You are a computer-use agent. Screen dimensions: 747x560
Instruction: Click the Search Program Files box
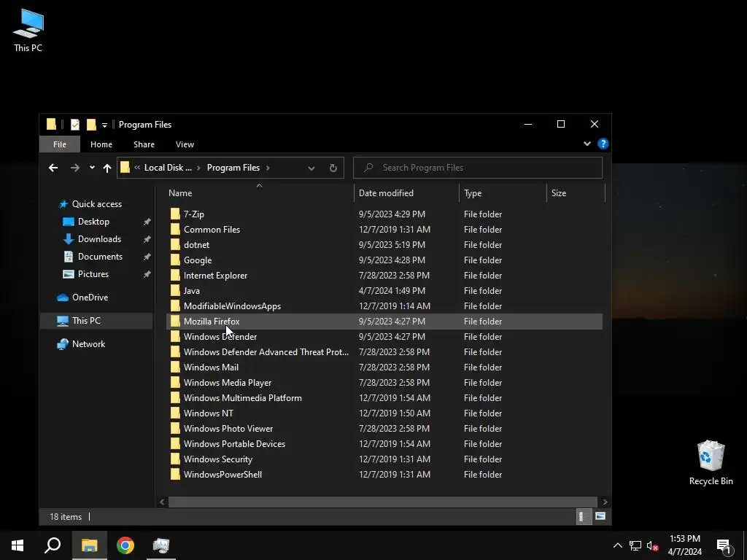477,168
